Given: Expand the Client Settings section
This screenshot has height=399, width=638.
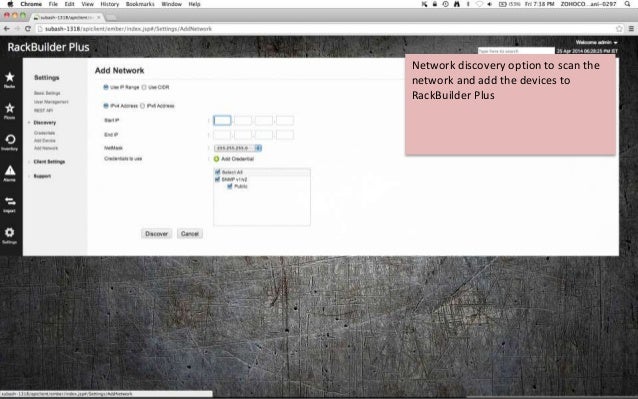Looking at the screenshot, I should (x=49, y=162).
